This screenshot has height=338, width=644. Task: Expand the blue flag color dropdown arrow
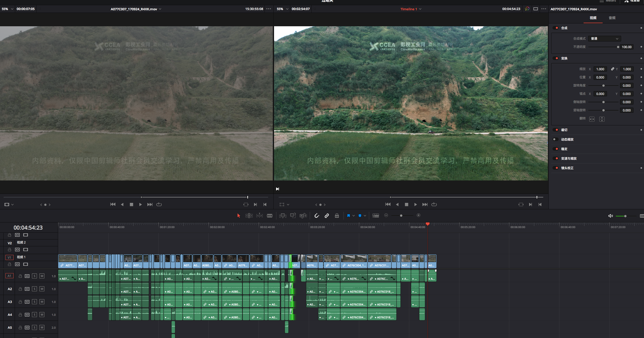click(x=354, y=216)
